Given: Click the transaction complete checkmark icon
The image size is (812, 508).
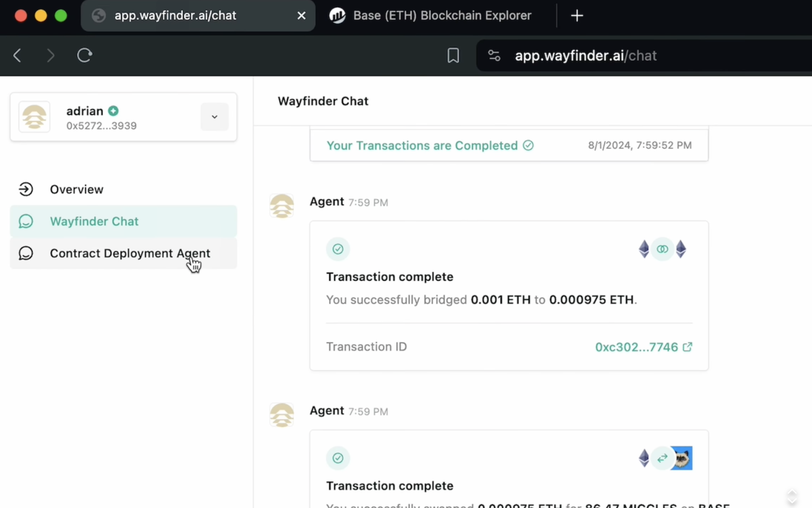Looking at the screenshot, I should [x=338, y=249].
